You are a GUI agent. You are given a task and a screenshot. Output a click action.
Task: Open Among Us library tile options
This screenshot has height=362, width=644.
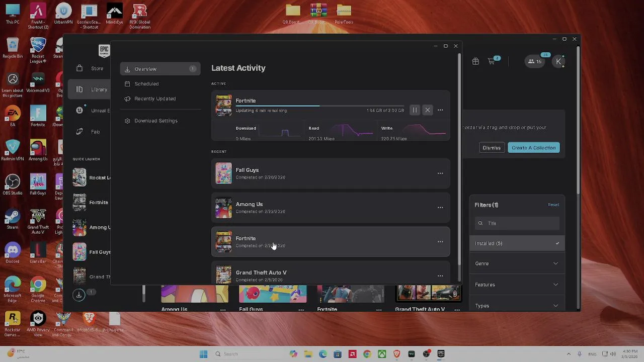[x=223, y=309]
